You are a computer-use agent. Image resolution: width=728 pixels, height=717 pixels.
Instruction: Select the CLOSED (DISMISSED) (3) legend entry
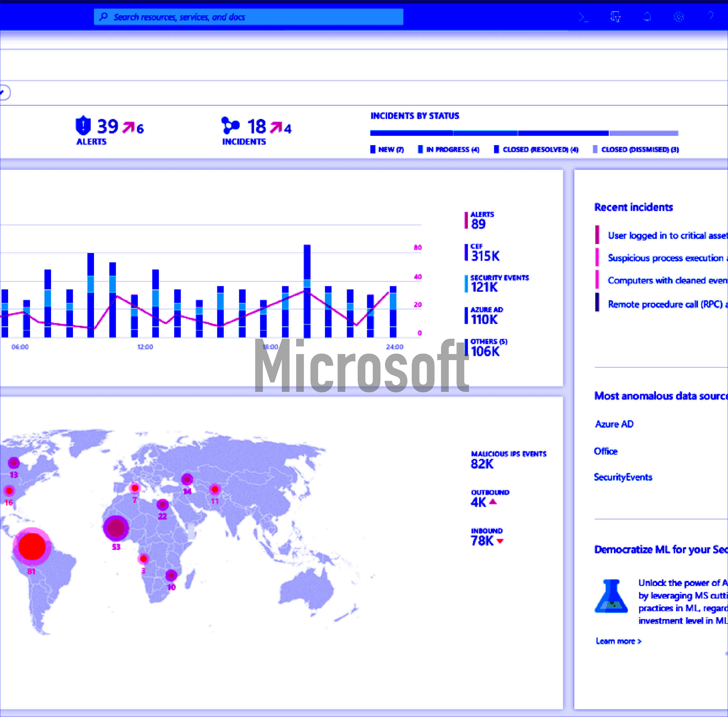636,149
